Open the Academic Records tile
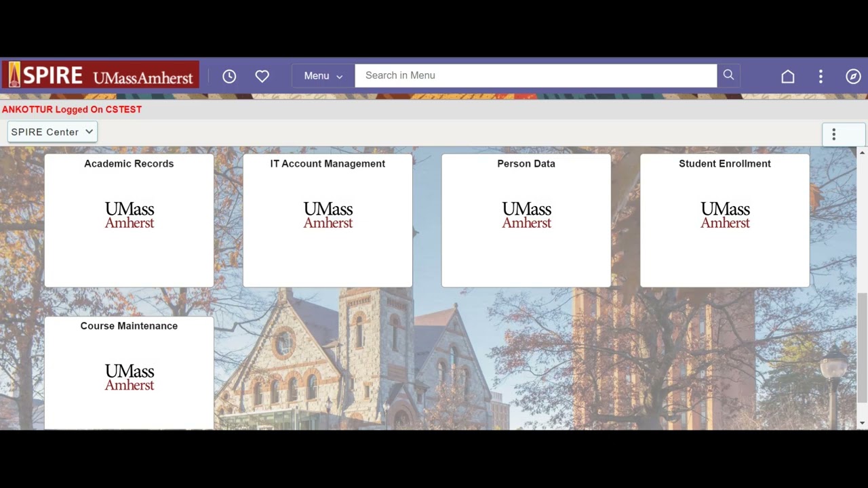 click(129, 220)
